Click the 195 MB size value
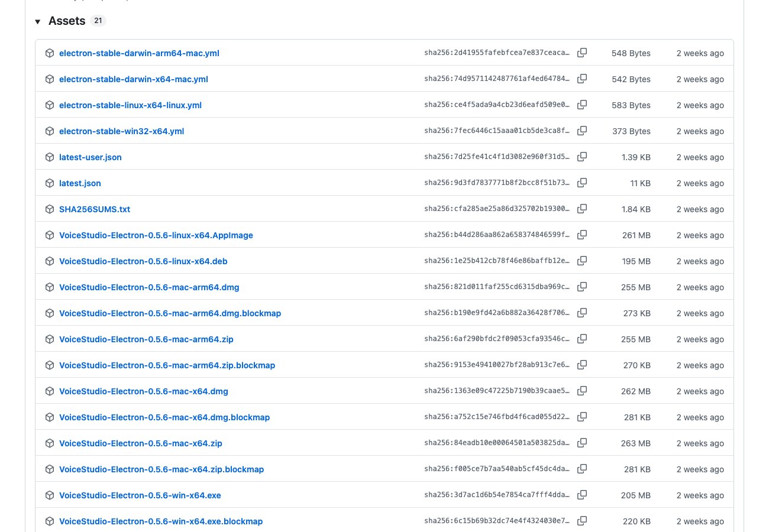This screenshot has height=532, width=769. pyautogui.click(x=636, y=261)
